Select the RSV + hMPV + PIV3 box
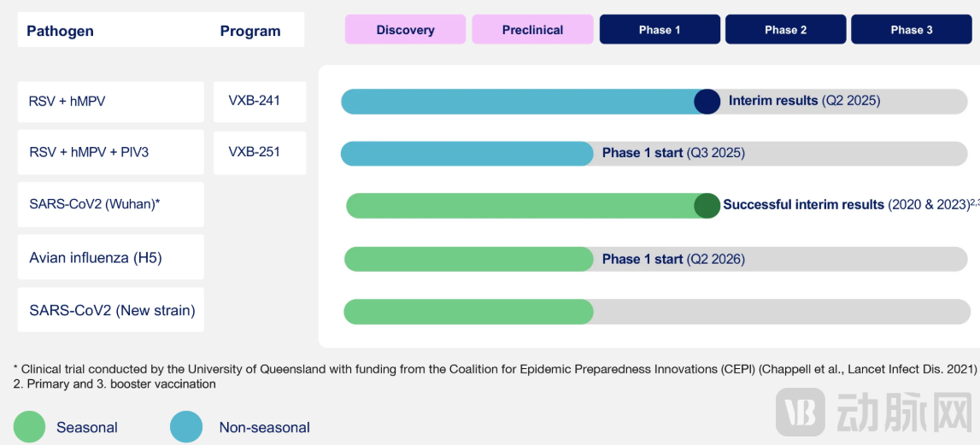The width and height of the screenshot is (980, 445). pos(110,152)
